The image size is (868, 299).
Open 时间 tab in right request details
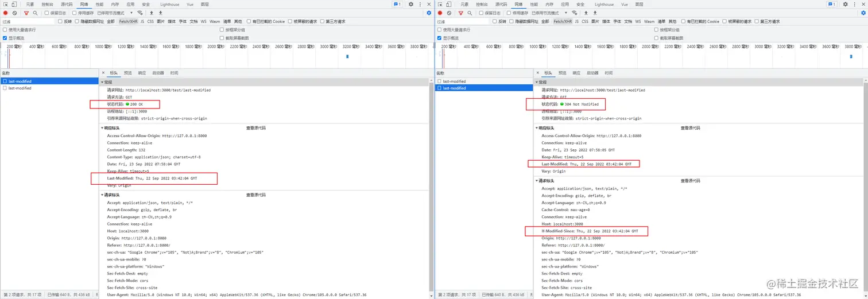click(609, 73)
